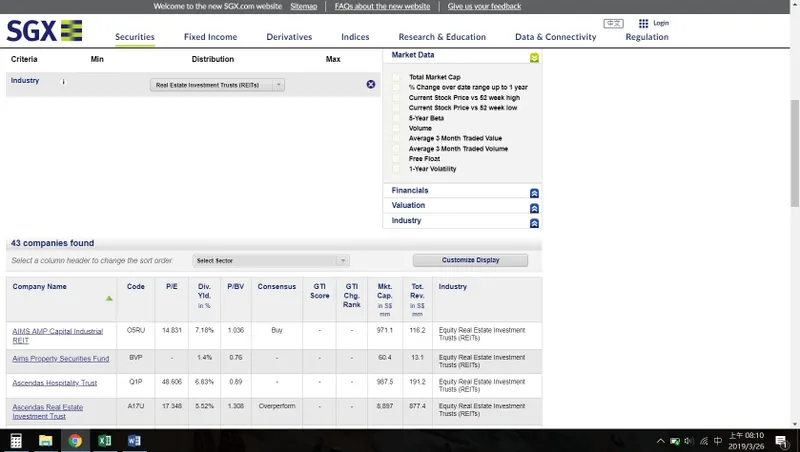Check the 5-Year Beta checkbox
Screen dimensions: 800x452
[x=396, y=118]
